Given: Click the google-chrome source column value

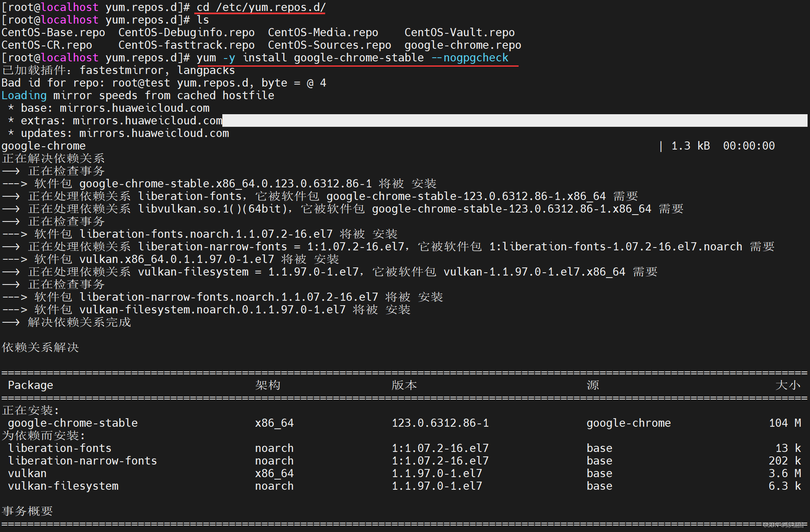Looking at the screenshot, I should pos(628,423).
